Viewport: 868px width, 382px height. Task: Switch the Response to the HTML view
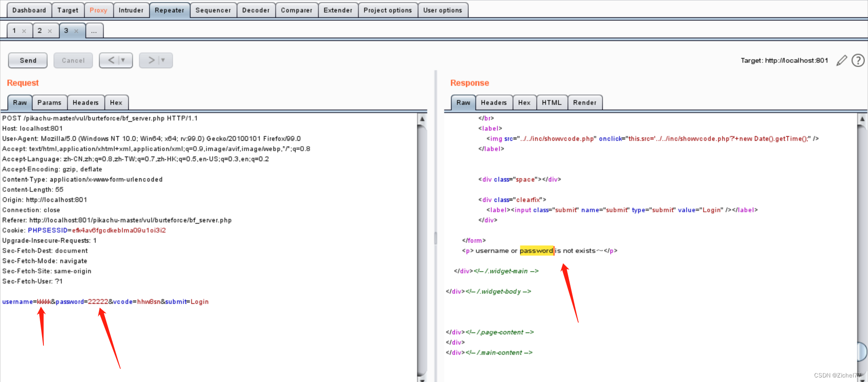(552, 103)
